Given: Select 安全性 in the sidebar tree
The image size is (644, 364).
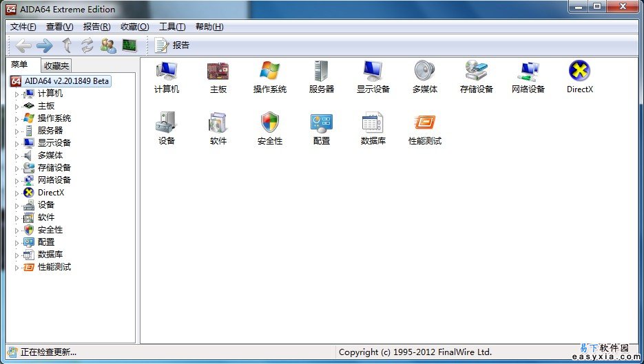Looking at the screenshot, I should [x=50, y=230].
